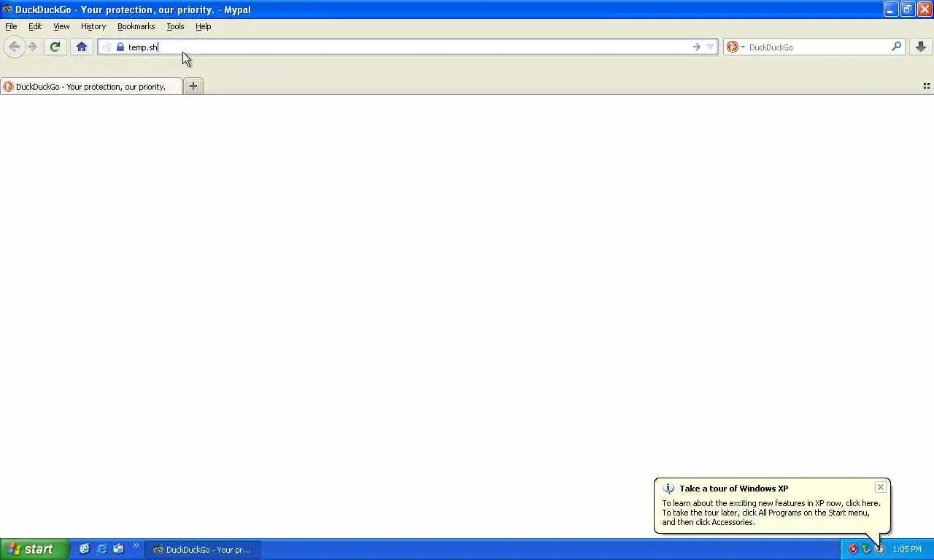Go forward with the forward arrow

click(32, 47)
